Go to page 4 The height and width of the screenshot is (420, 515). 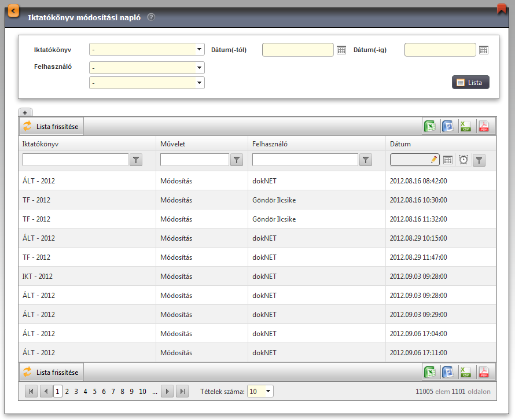click(x=86, y=392)
